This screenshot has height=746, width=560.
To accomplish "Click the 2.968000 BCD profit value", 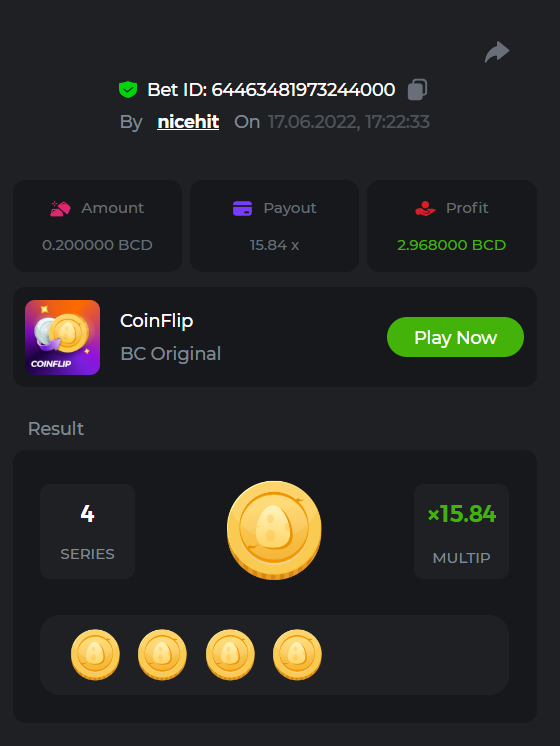I will (x=452, y=245).
